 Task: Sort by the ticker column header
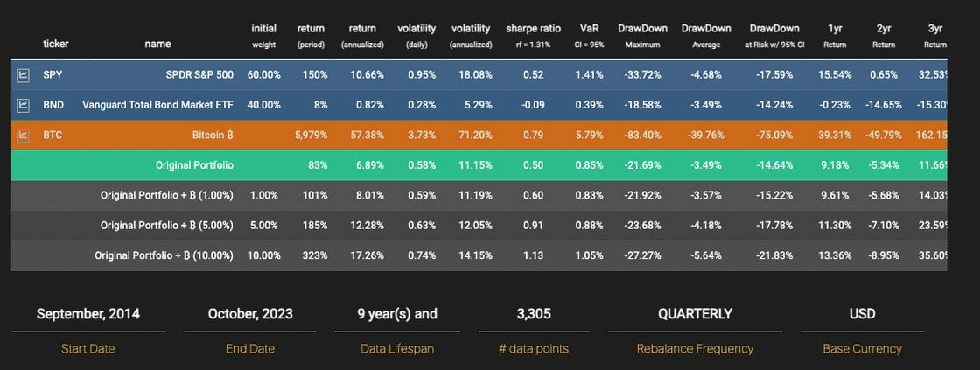[55, 43]
